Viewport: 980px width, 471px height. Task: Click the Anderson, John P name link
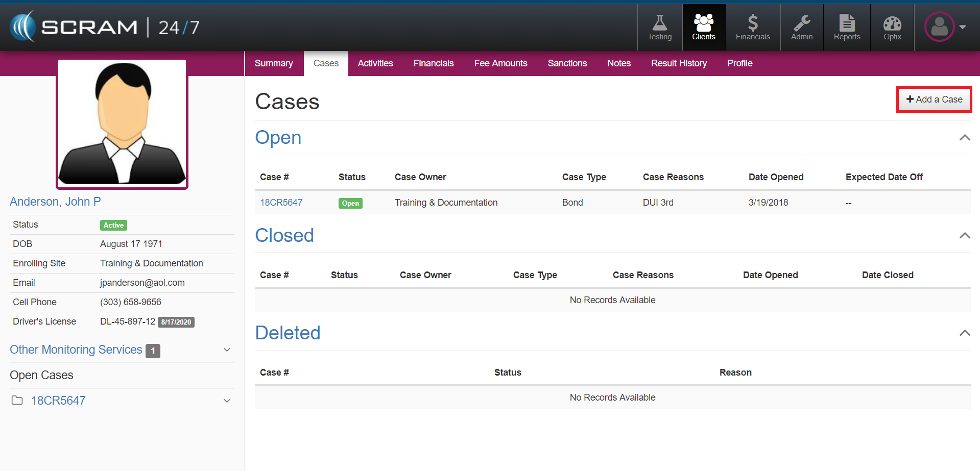click(x=55, y=202)
